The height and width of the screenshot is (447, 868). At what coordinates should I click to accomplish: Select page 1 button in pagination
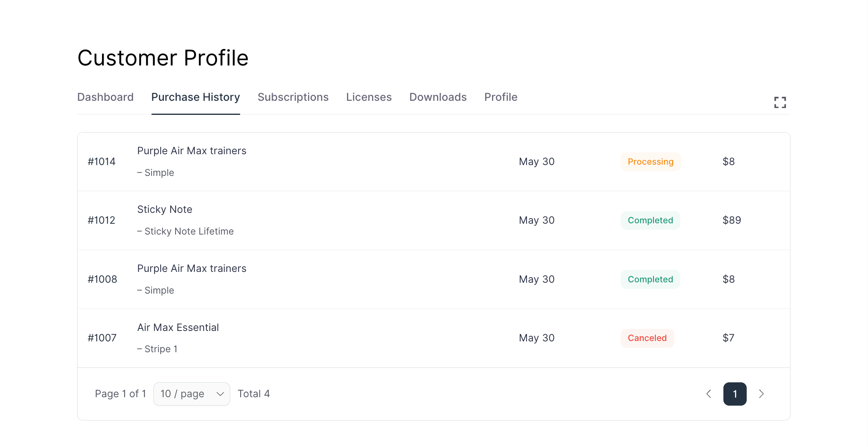[735, 394]
